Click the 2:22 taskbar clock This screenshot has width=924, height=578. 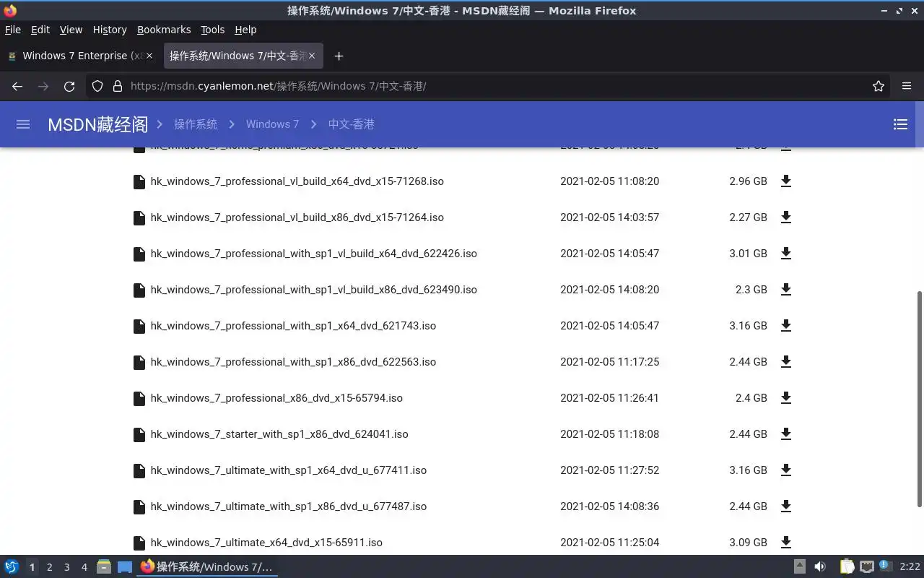coord(910,567)
